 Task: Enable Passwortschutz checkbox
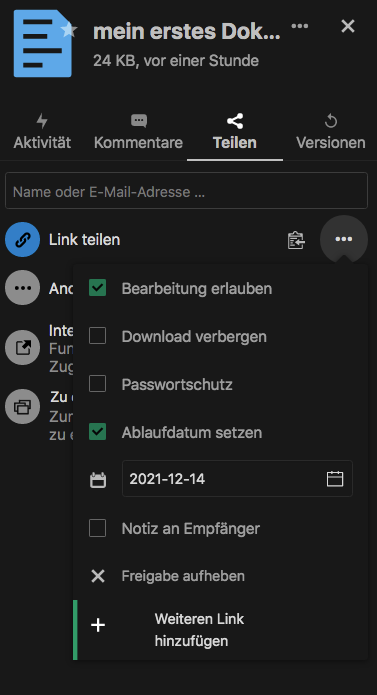97,384
